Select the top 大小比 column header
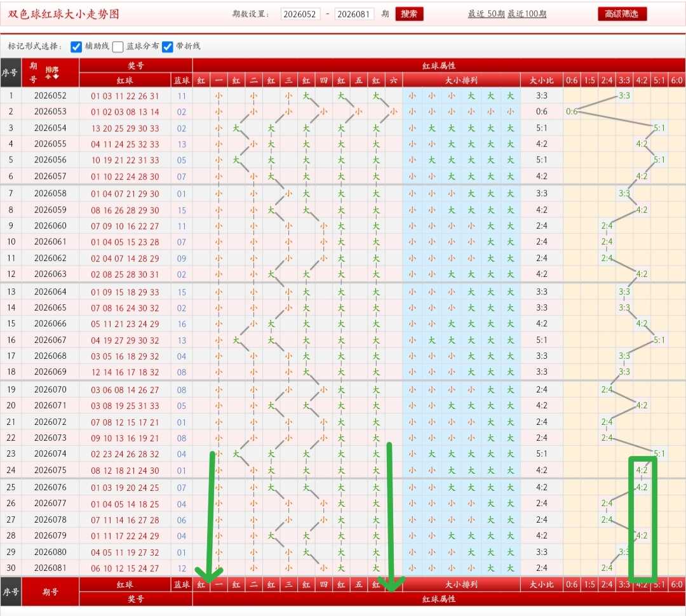The height and width of the screenshot is (616, 686). (x=541, y=81)
